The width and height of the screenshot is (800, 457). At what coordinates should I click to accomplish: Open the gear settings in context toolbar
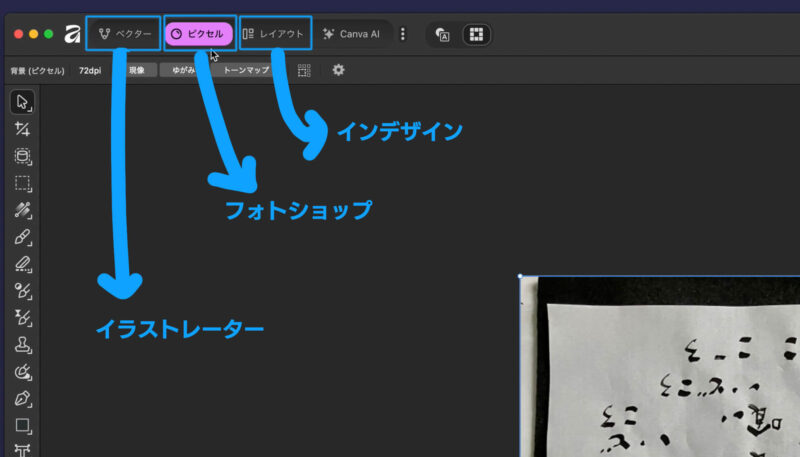pos(338,70)
